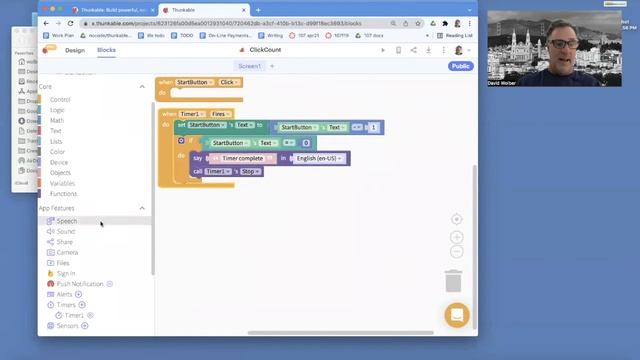Open the TODO bookmark
640x360 pixels.
pos(182,36)
